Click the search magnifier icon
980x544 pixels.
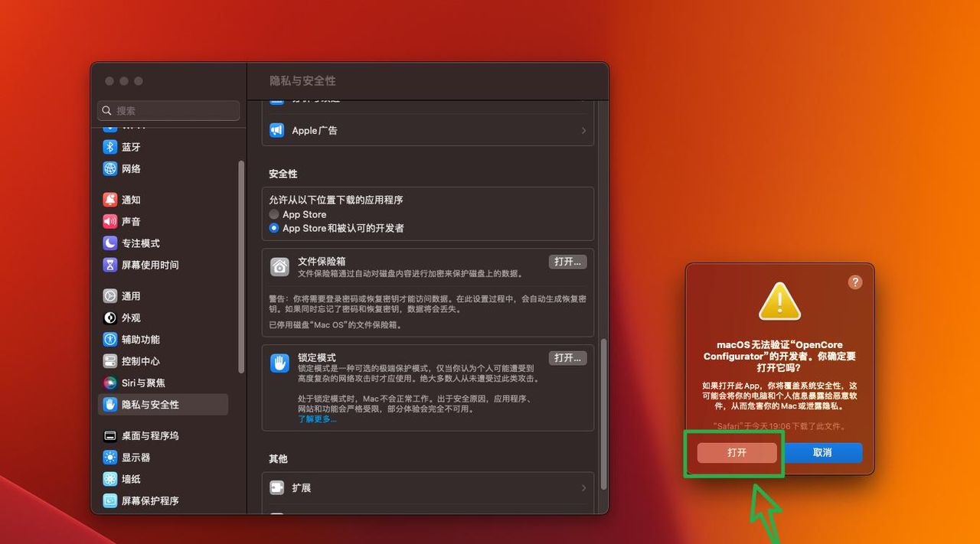pos(107,111)
